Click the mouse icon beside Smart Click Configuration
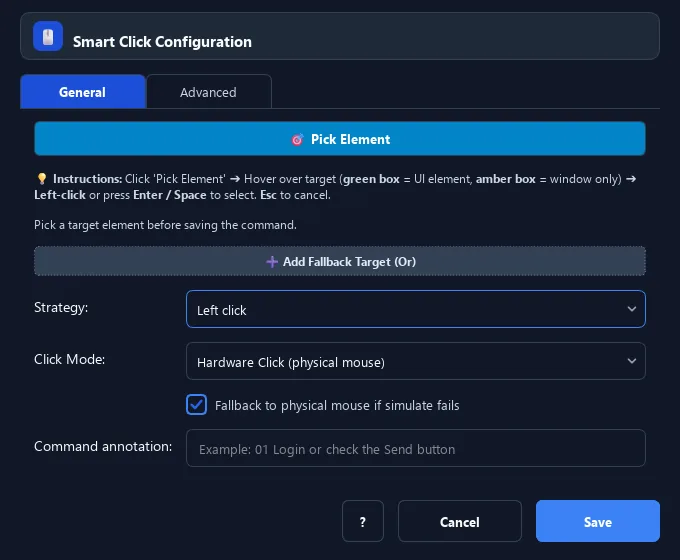The width and height of the screenshot is (680, 560). [48, 36]
